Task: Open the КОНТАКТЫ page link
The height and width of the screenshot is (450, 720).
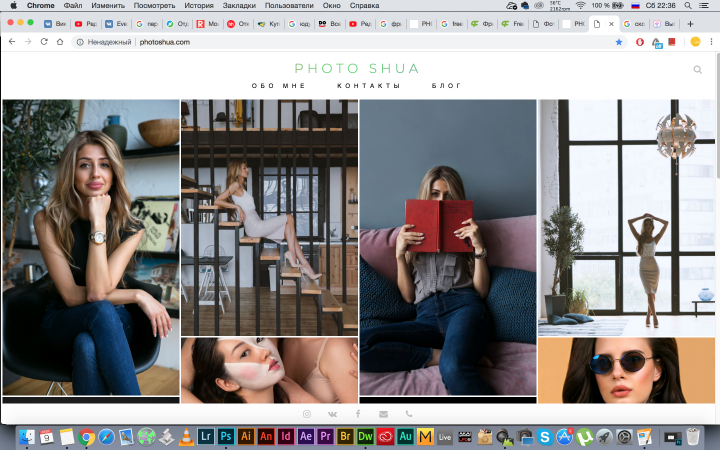Action: click(369, 86)
